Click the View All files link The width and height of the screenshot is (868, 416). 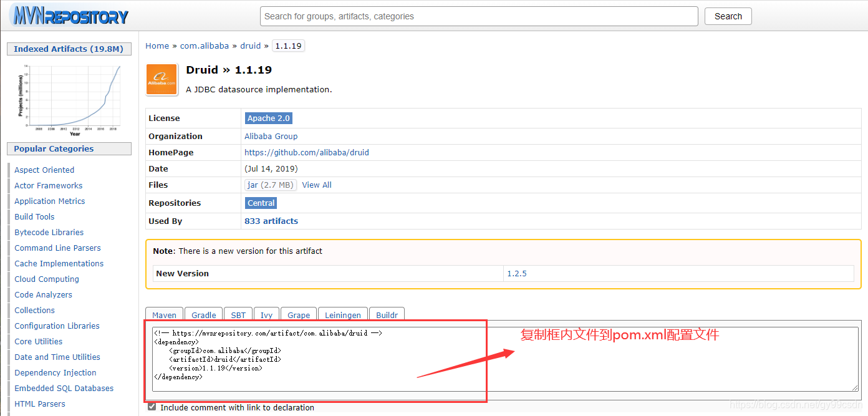pos(317,185)
